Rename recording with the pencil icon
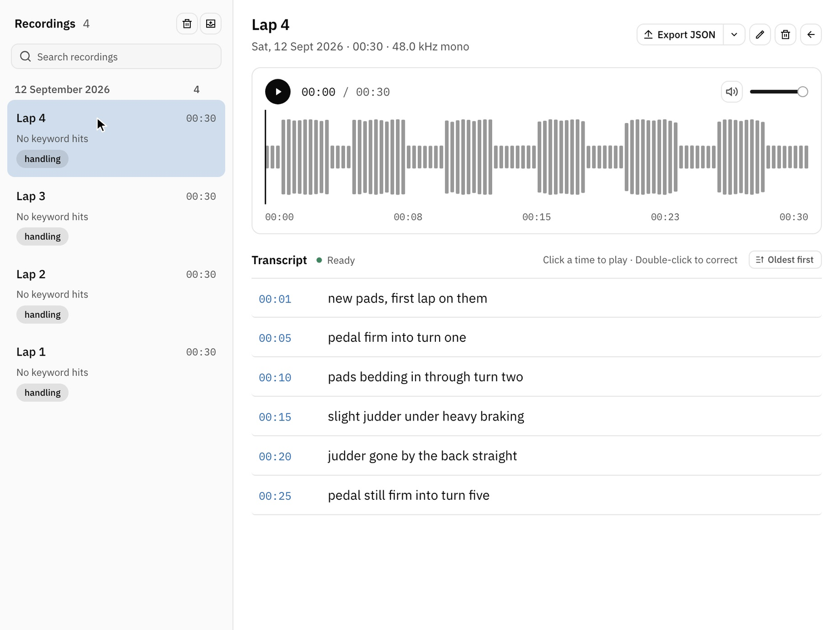This screenshot has width=840, height=630. tap(760, 34)
